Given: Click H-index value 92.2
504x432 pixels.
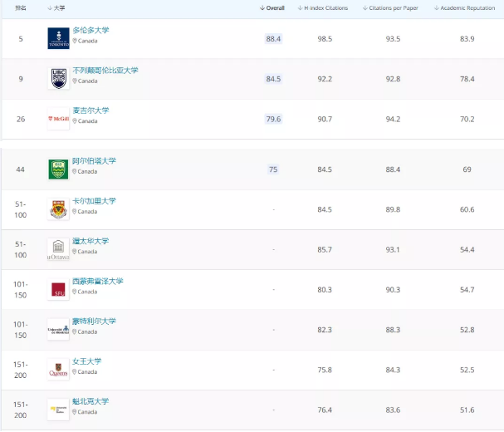Looking at the screenshot, I should [x=325, y=79].
